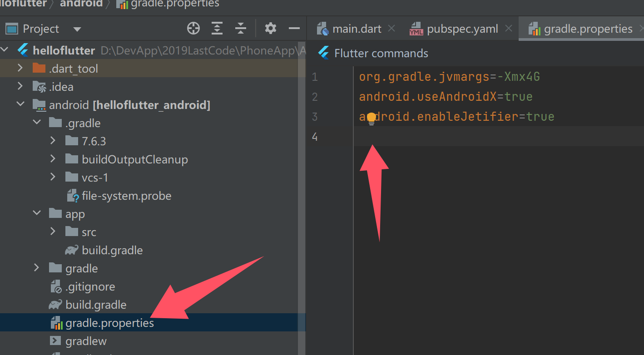Expand the src folder

pyautogui.click(x=53, y=232)
